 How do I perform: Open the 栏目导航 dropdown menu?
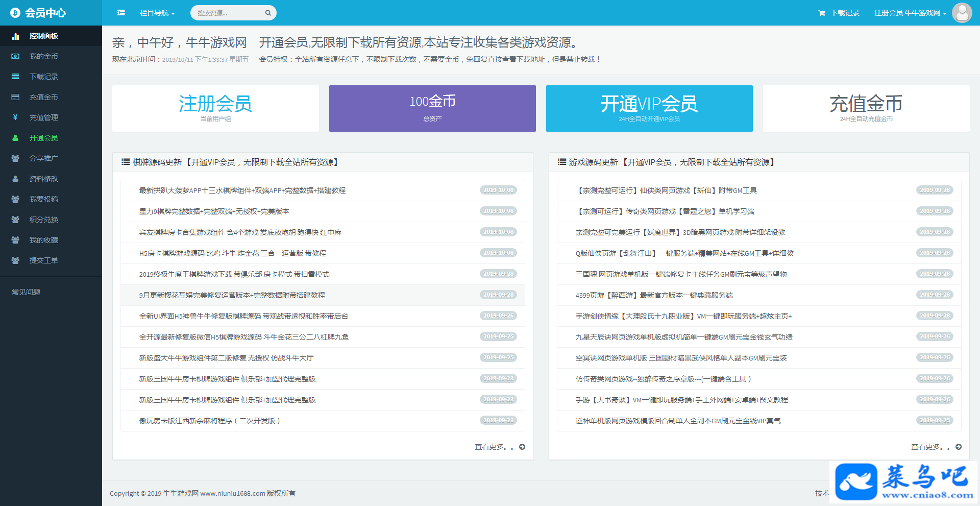pyautogui.click(x=157, y=13)
